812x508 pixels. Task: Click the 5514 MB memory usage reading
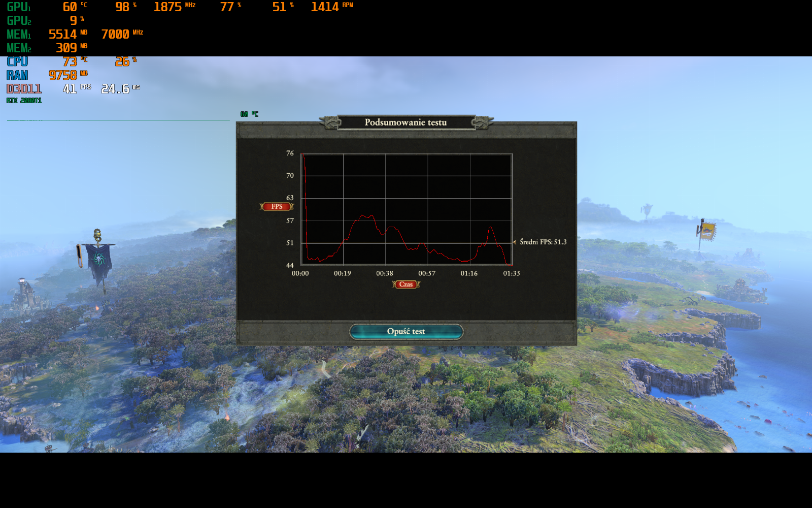(x=68, y=35)
